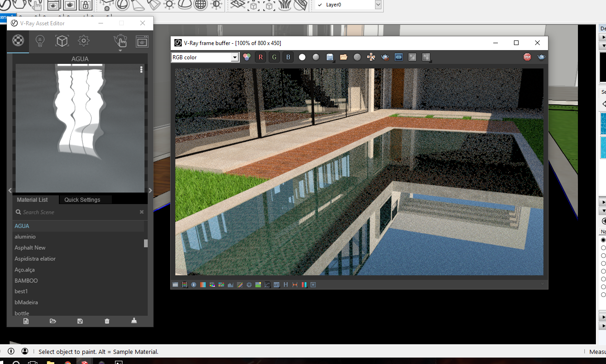Open the Layer0 layer dropdown

pyautogui.click(x=378, y=5)
